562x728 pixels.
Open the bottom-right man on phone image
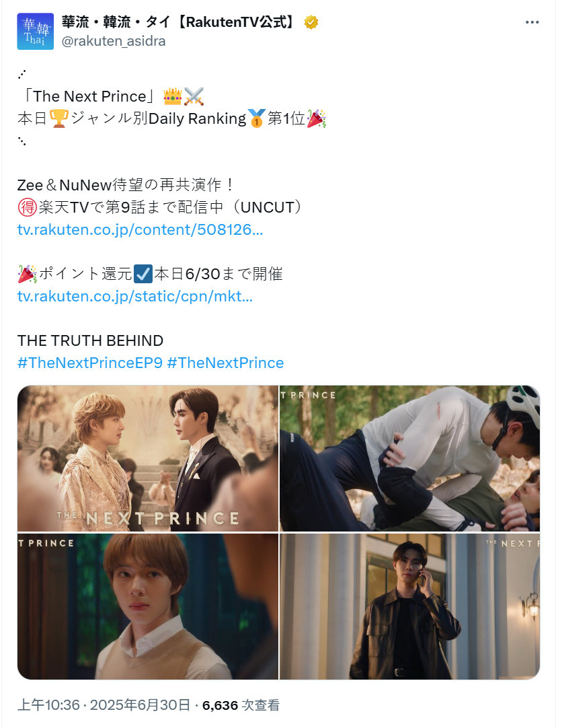pyautogui.click(x=410, y=606)
